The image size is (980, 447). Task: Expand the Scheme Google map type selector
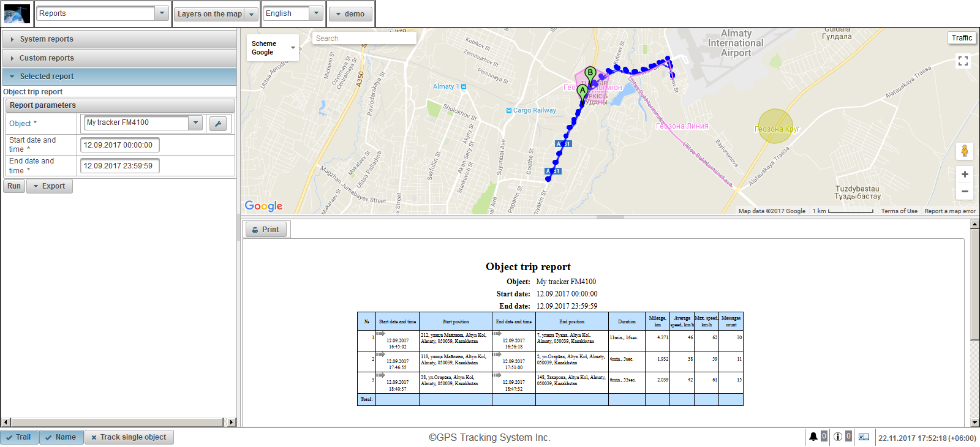tap(273, 48)
